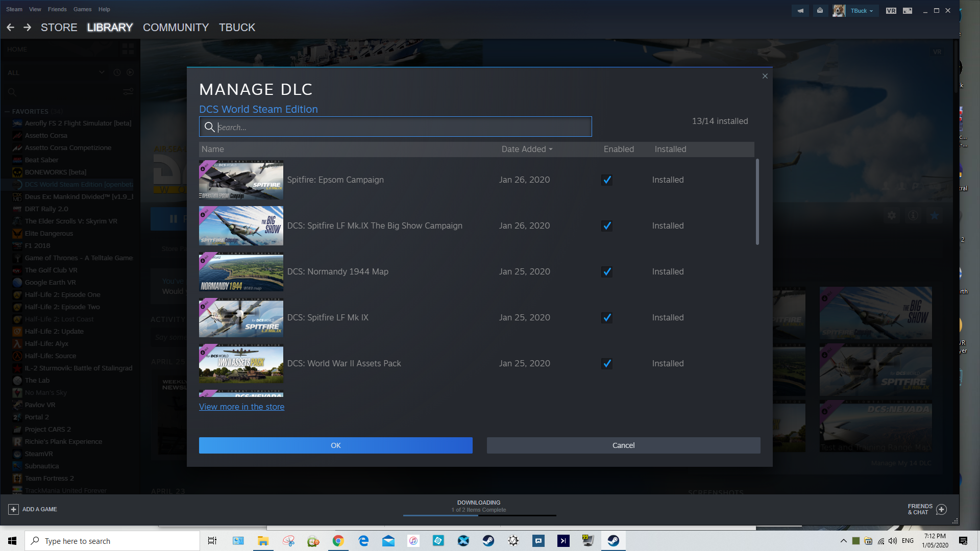Open Games menu

tap(82, 9)
